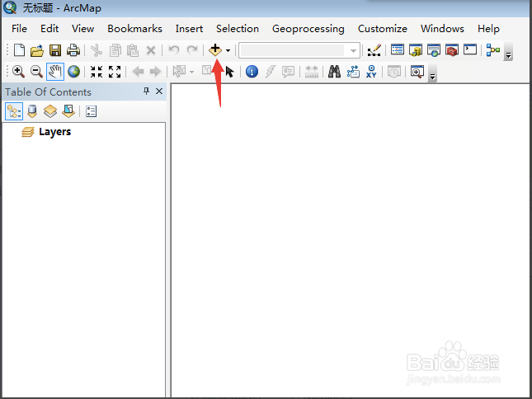Open the Find binoculars tool
Image resolution: width=532 pixels, height=399 pixels.
point(335,72)
